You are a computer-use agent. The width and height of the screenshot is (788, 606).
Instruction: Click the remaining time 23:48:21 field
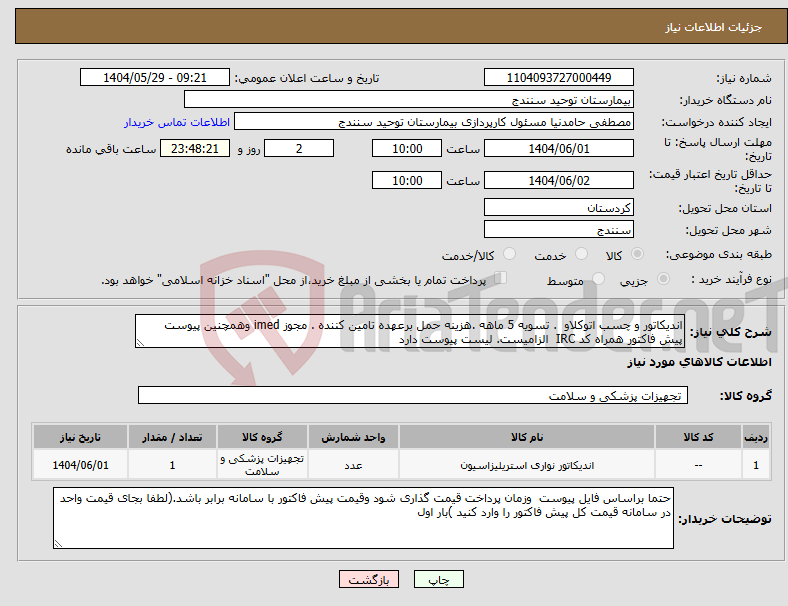[x=195, y=148]
